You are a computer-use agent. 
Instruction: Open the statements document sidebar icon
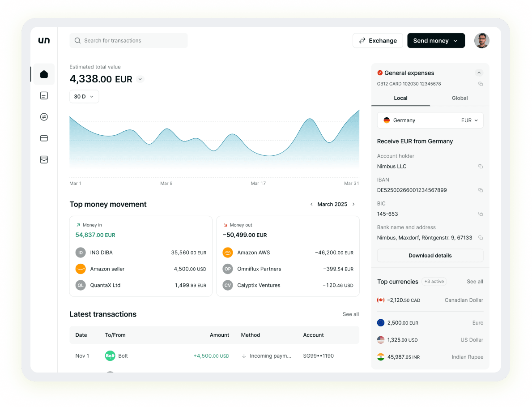click(44, 96)
